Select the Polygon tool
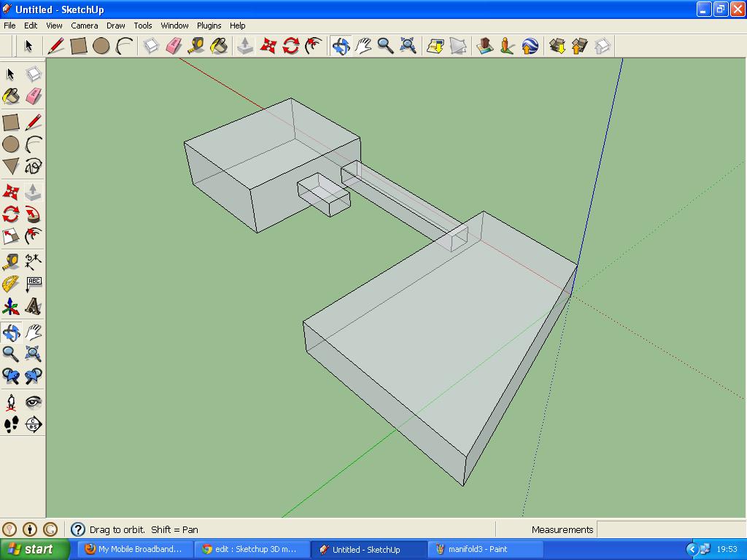The height and width of the screenshot is (560, 747). click(x=11, y=167)
